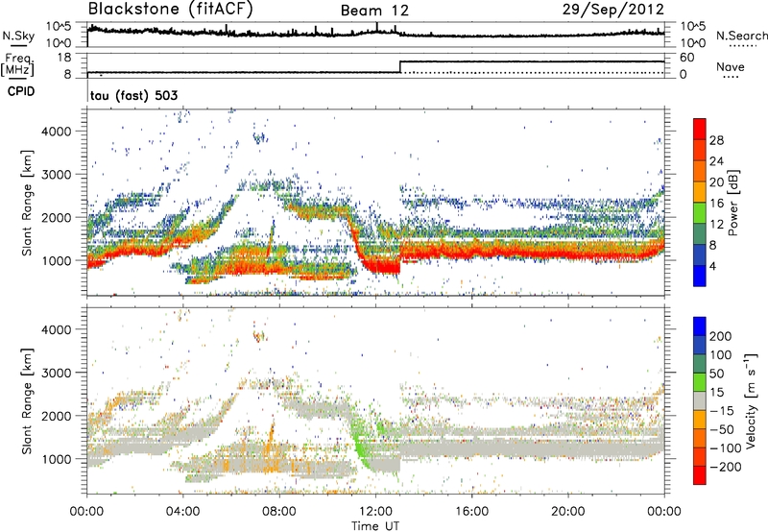The height and width of the screenshot is (532, 768).
Task: Click the power panel 'Slant Range [km]' label
Action: point(27,204)
